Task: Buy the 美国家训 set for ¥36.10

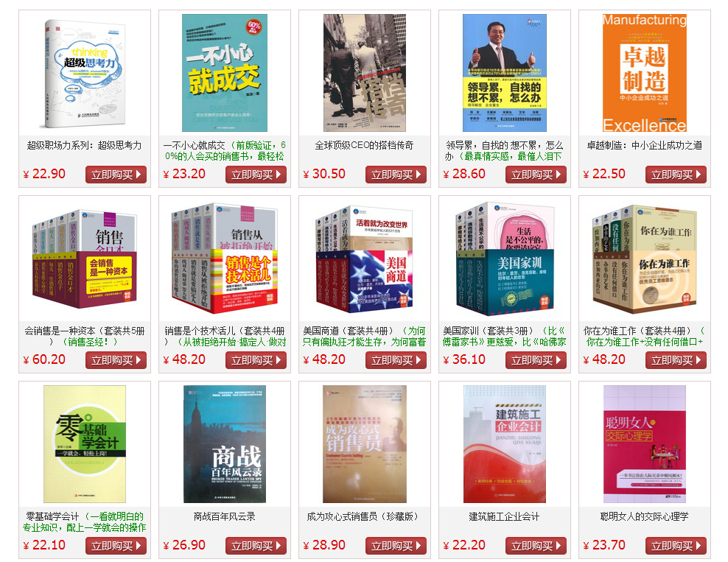Action: click(x=536, y=360)
